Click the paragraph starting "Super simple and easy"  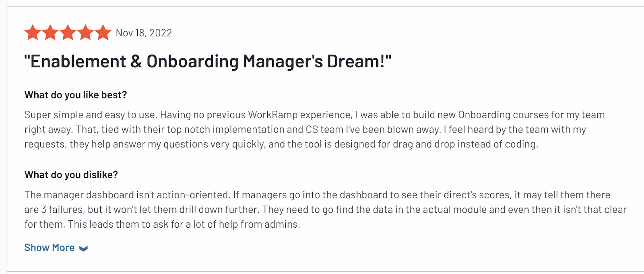314,129
